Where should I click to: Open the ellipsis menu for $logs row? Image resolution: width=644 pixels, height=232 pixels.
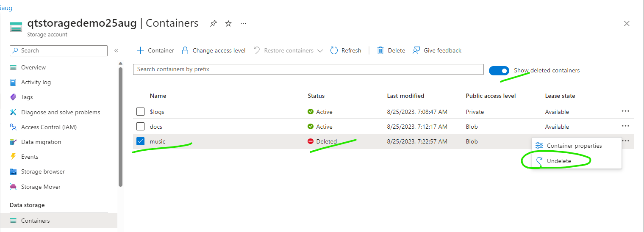(625, 111)
